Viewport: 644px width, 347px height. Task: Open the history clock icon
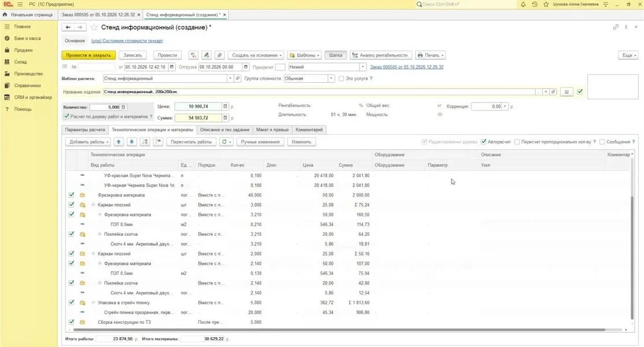coord(534,4)
